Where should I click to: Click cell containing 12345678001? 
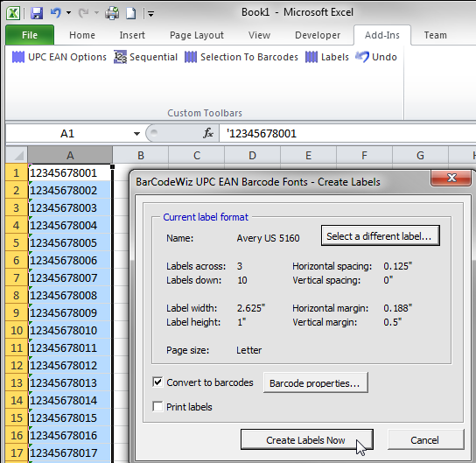[x=70, y=172]
